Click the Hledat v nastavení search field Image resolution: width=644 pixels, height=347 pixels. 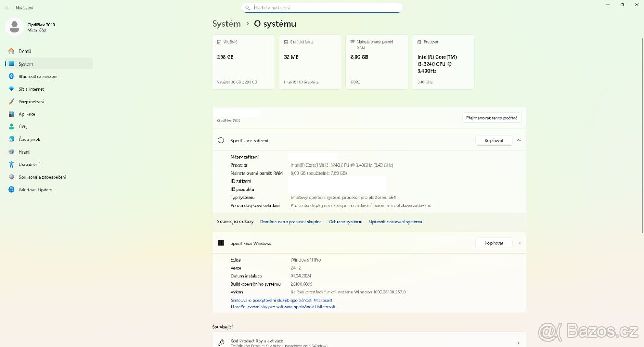point(322,8)
